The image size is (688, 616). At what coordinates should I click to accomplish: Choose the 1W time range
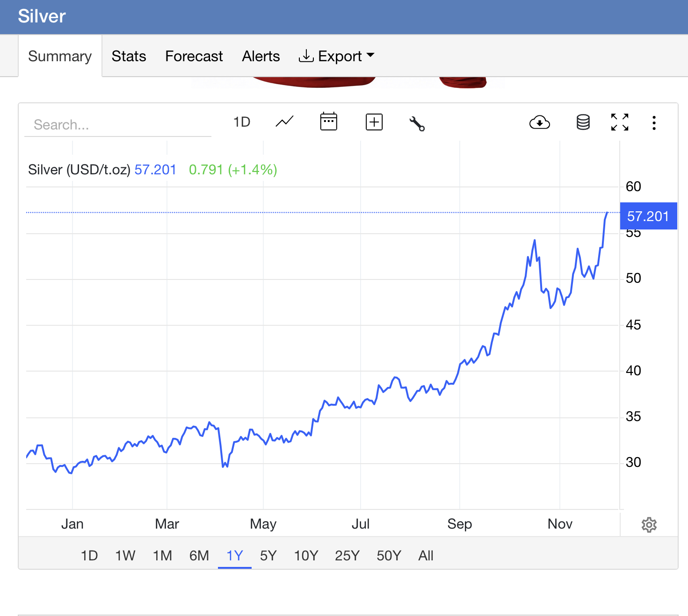pyautogui.click(x=125, y=555)
